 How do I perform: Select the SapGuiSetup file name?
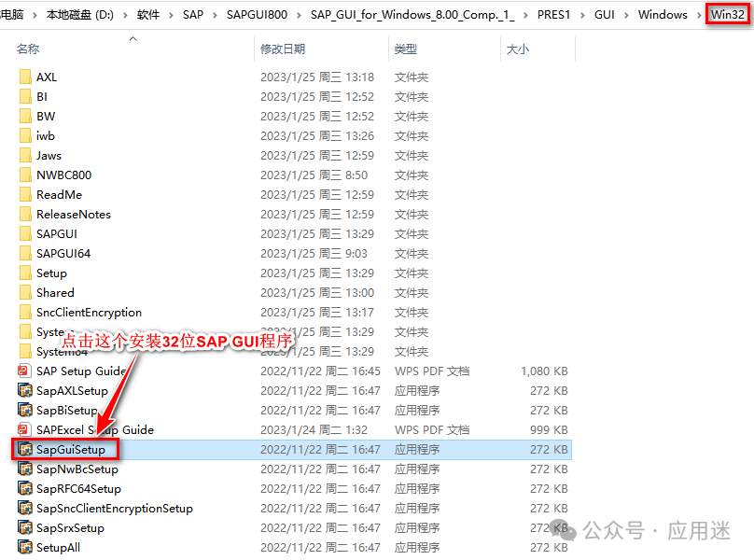[x=71, y=449]
